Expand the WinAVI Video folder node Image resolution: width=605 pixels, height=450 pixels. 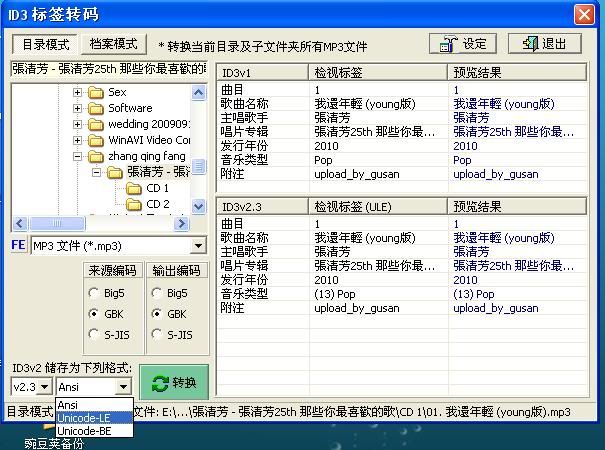coord(77,140)
